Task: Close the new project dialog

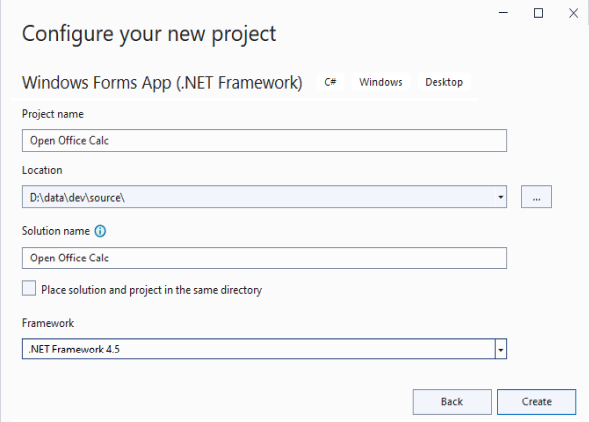Action: tap(573, 13)
